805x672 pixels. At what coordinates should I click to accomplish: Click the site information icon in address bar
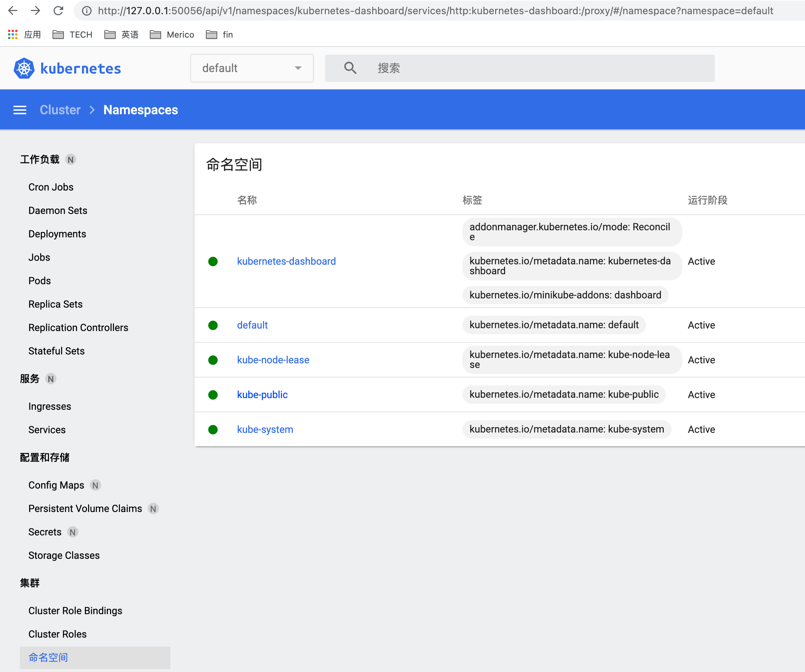[x=87, y=11]
